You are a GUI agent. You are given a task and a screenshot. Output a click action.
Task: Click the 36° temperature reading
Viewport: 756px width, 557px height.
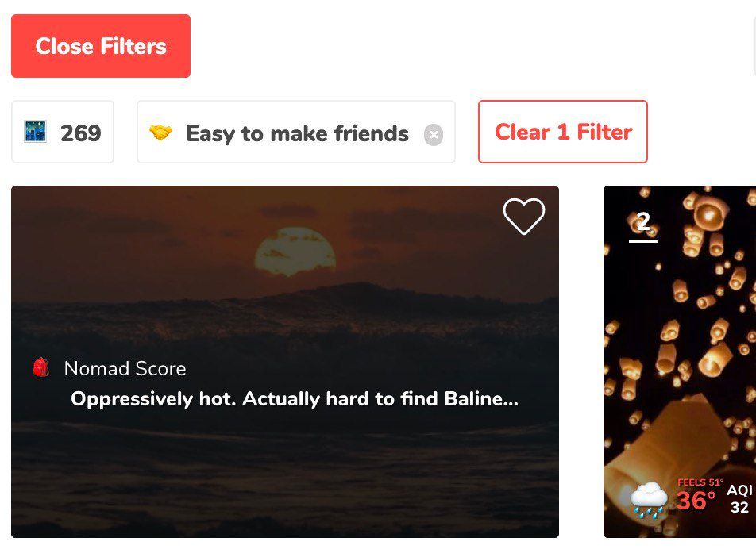(x=696, y=501)
